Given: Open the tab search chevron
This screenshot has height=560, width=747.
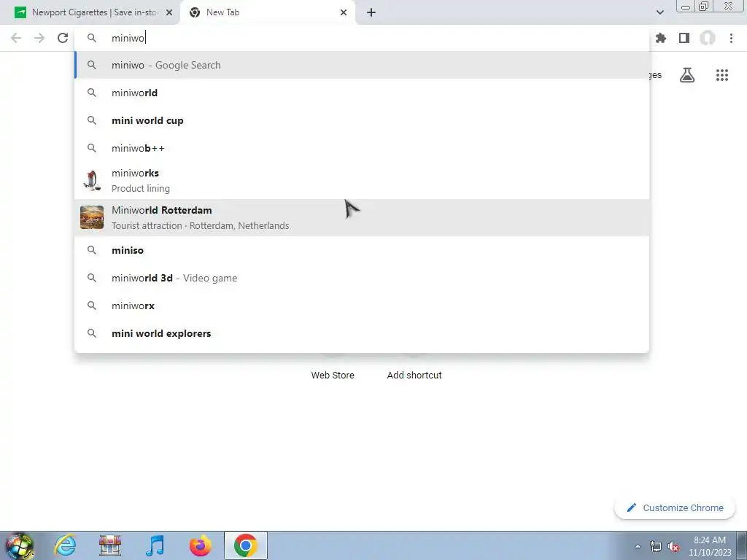Looking at the screenshot, I should tap(659, 12).
